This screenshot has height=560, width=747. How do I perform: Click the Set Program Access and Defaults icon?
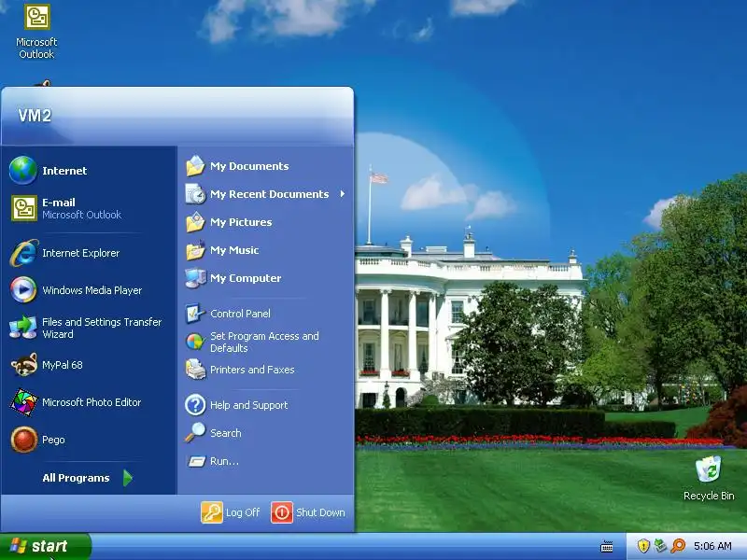coord(195,342)
